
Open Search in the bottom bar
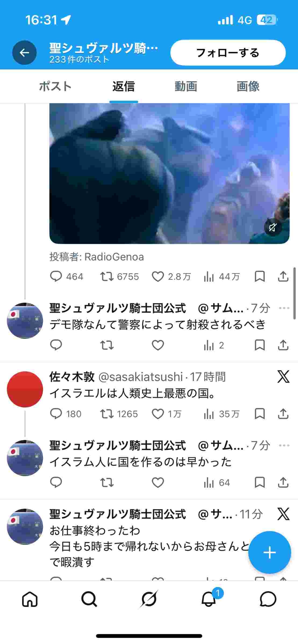pos(89,599)
